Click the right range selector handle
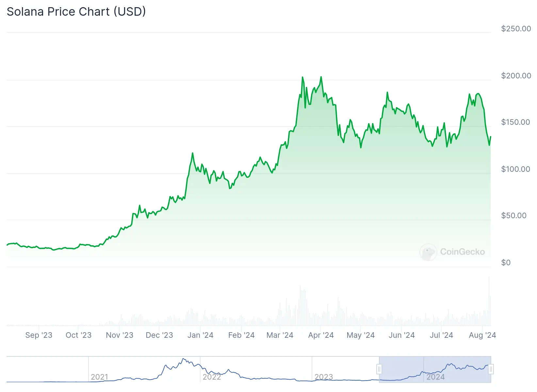537x392 pixels. 491,369
